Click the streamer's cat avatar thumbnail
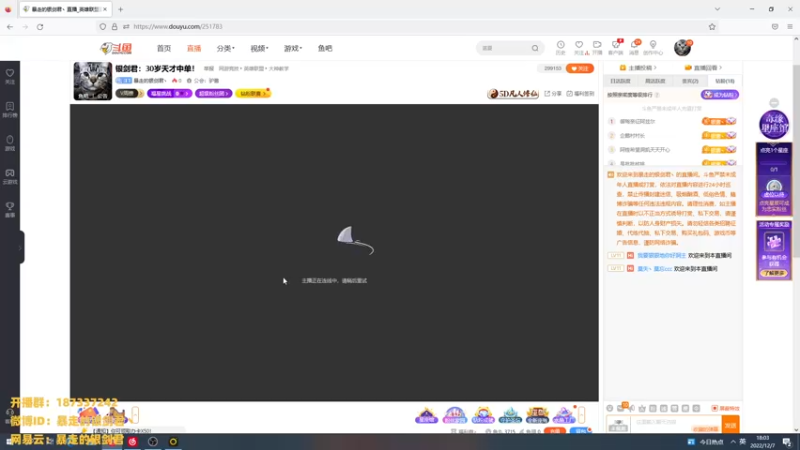800x450 pixels. 93,81
